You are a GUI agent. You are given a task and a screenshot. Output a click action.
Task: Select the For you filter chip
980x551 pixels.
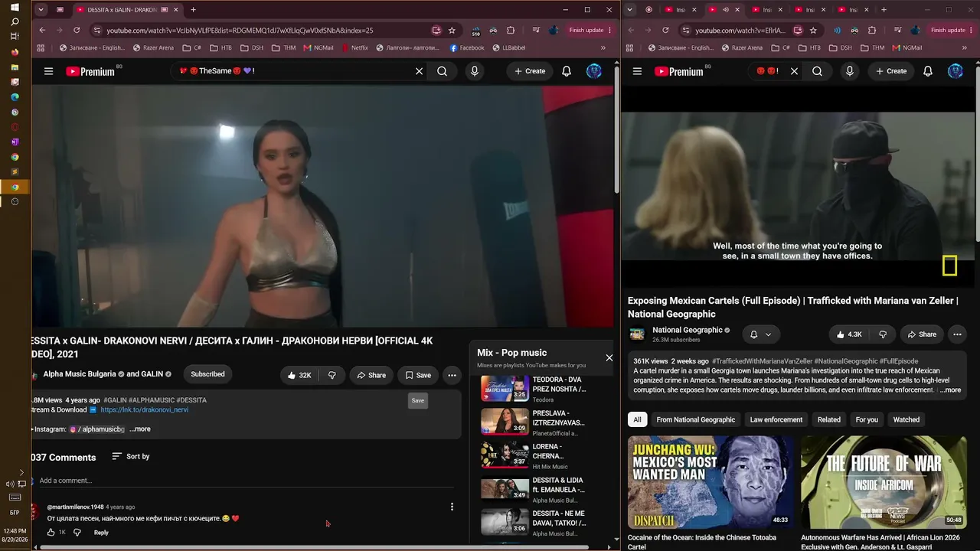coord(867,419)
